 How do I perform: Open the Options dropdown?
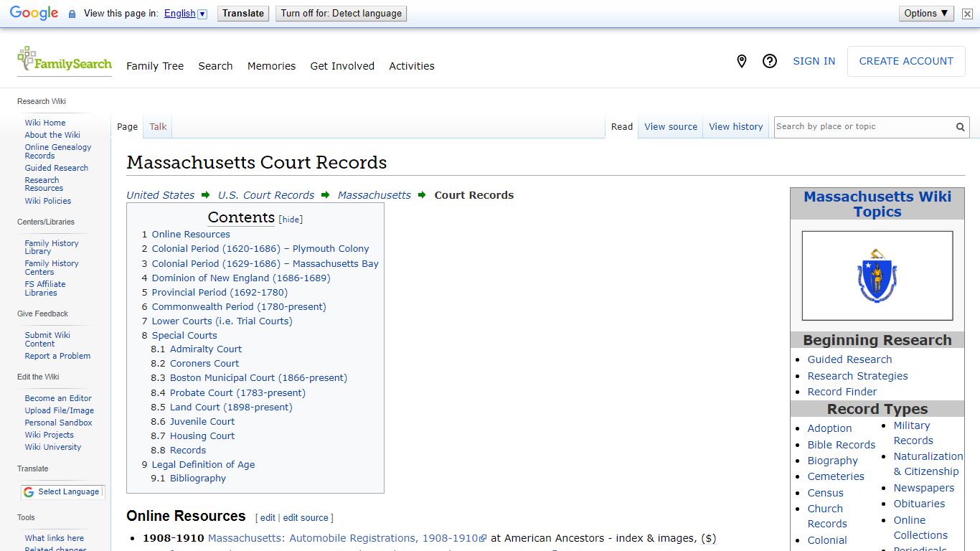(x=926, y=14)
